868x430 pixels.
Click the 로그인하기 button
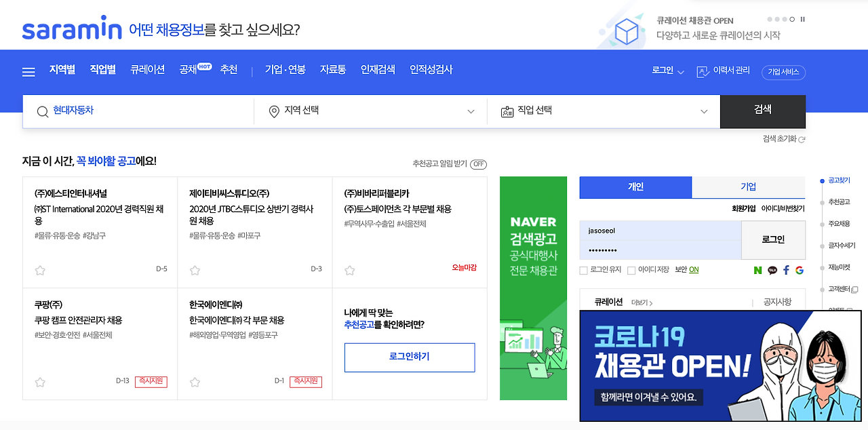410,357
